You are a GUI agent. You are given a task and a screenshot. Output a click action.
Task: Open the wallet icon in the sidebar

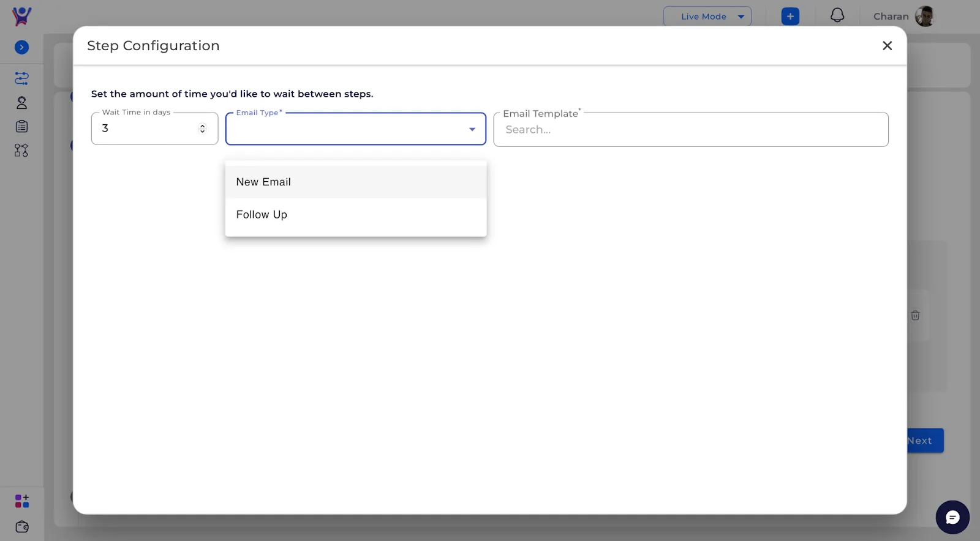tap(22, 527)
